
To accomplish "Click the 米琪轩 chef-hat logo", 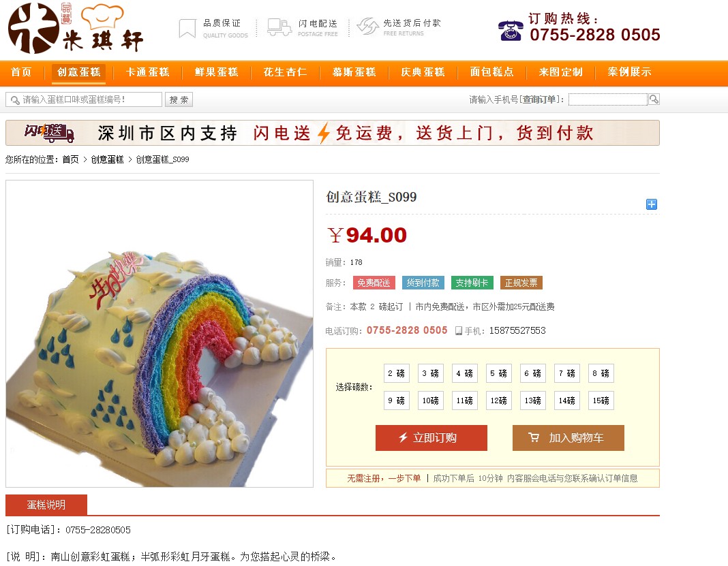I will click(76, 28).
